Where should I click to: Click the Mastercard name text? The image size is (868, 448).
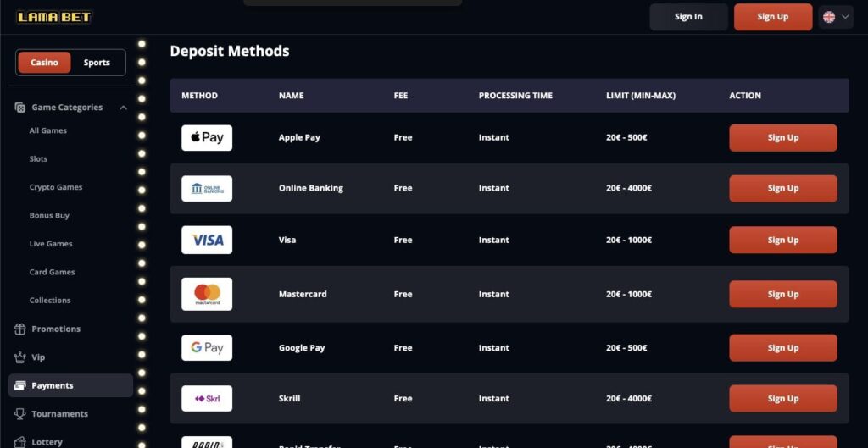[x=303, y=294]
